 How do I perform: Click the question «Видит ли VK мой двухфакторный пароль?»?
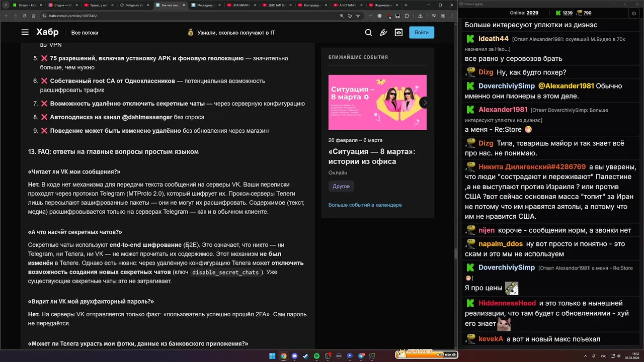pyautogui.click(x=91, y=302)
